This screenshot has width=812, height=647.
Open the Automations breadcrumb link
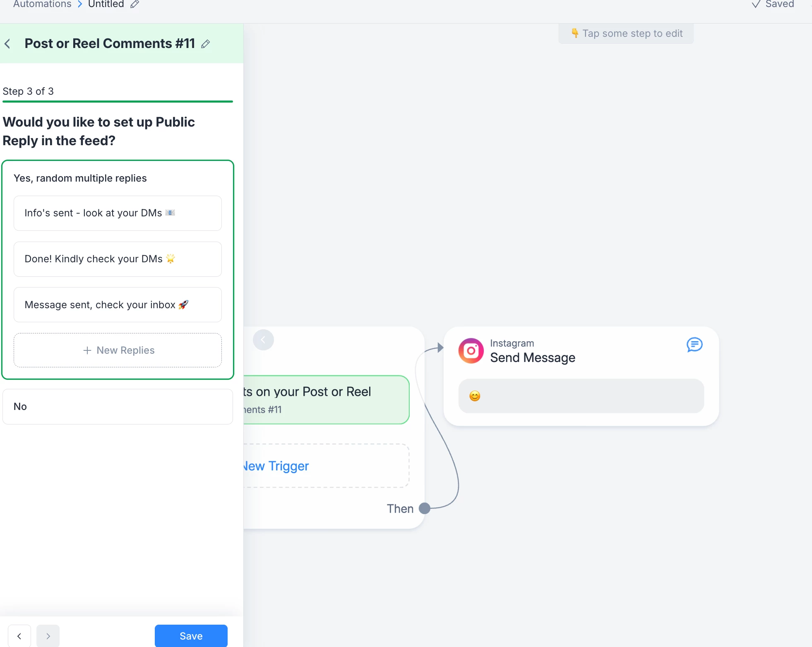[42, 4]
